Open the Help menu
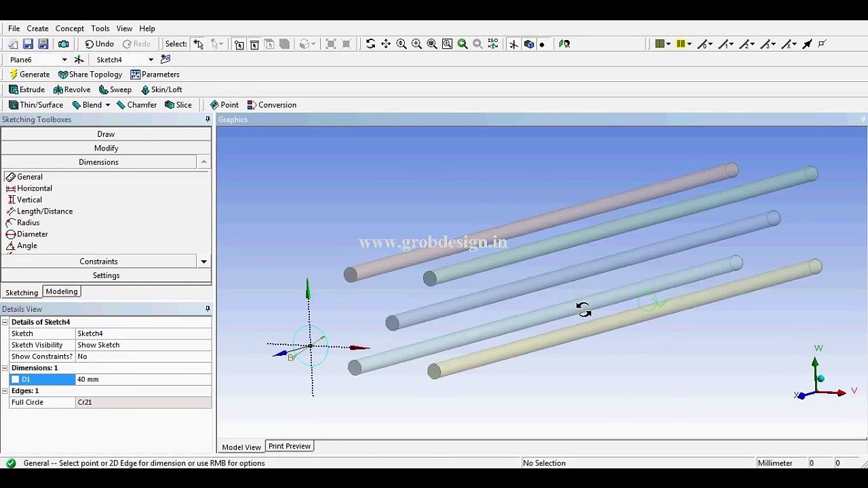 (147, 28)
